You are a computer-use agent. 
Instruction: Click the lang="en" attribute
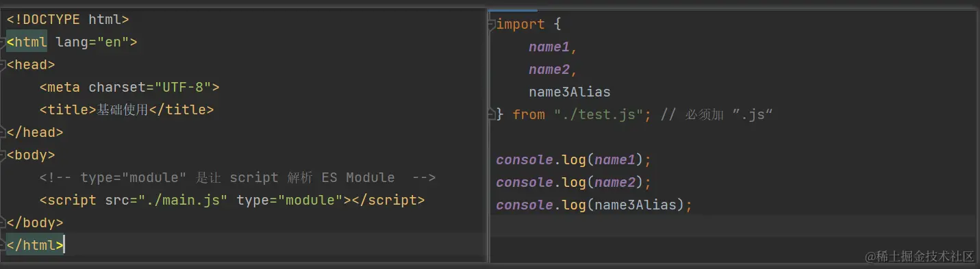click(x=92, y=42)
